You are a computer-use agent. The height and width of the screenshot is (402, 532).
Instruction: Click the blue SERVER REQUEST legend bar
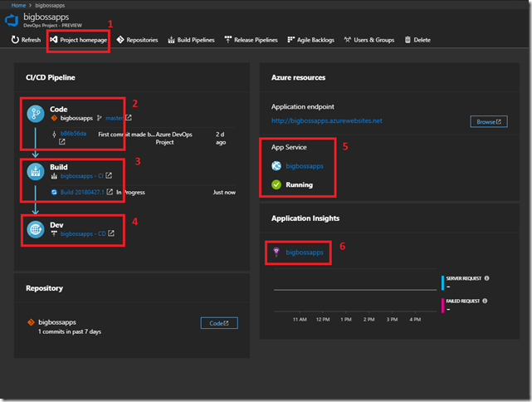(x=442, y=283)
